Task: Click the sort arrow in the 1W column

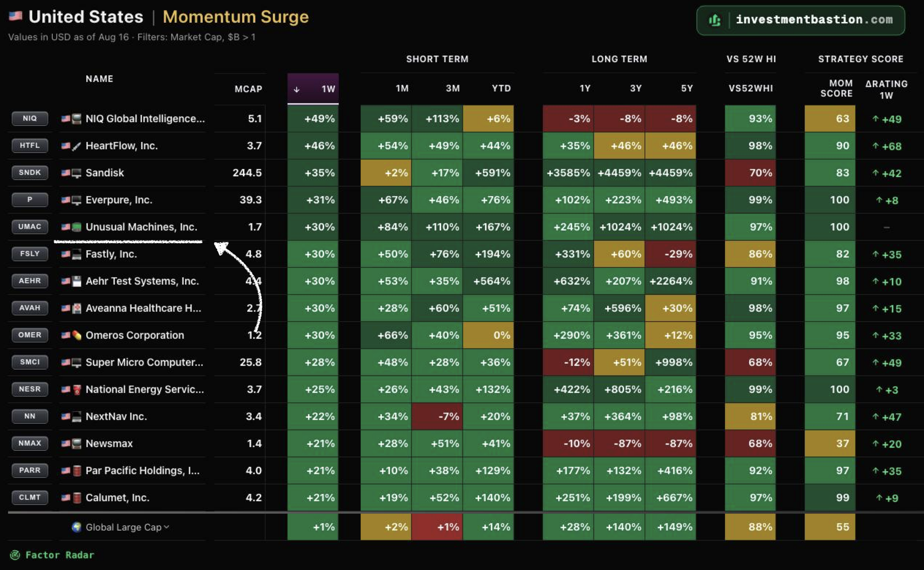Action: point(297,89)
